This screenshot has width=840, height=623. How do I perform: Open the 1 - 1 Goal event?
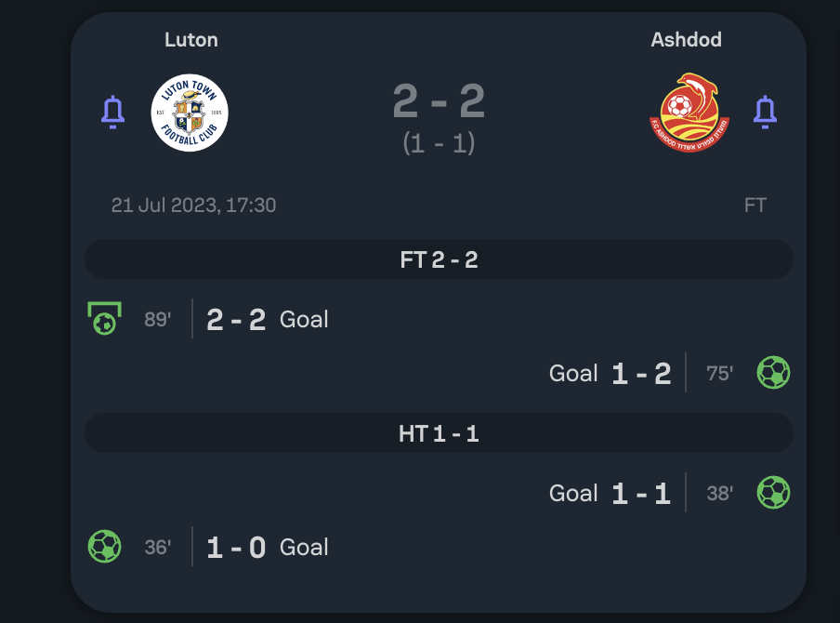click(x=610, y=493)
